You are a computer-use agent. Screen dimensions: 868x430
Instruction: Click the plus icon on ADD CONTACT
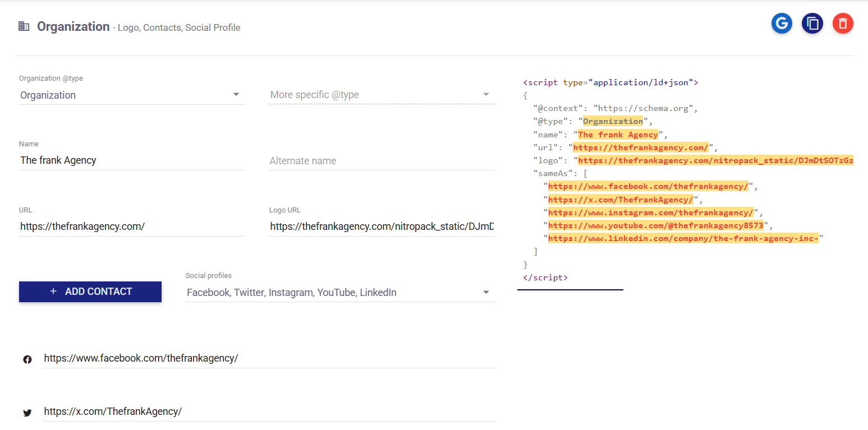click(53, 292)
